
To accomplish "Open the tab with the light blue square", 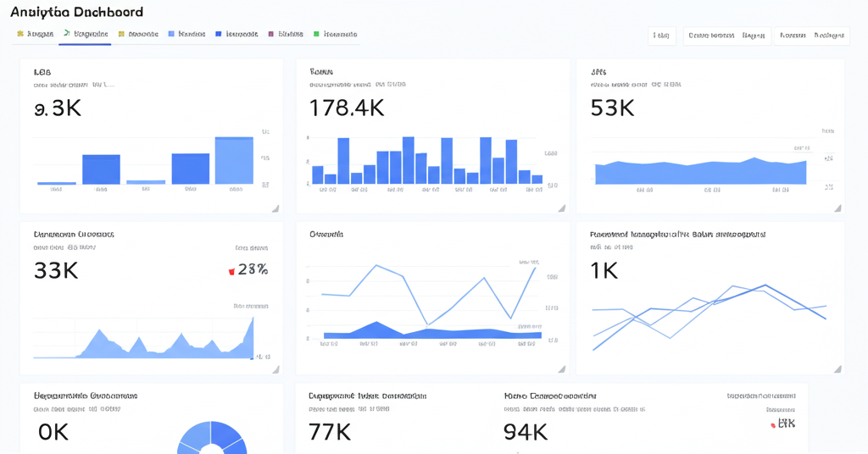I will tap(186, 35).
